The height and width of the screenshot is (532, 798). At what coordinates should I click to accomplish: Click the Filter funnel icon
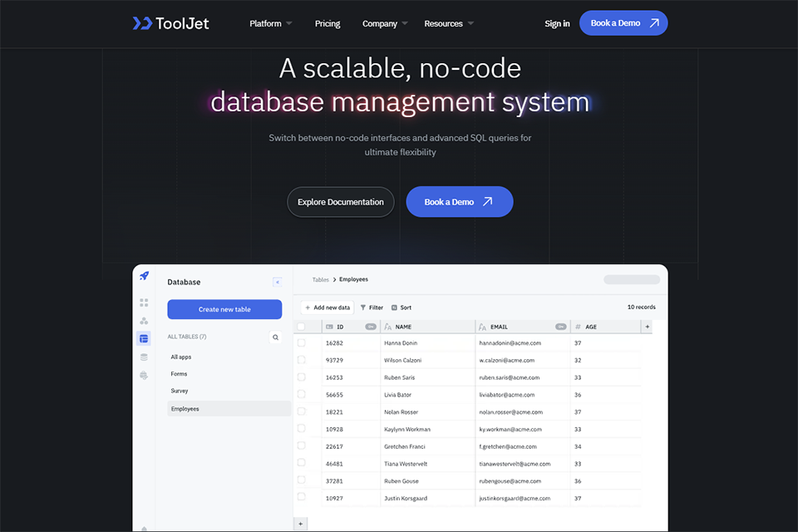click(x=363, y=308)
